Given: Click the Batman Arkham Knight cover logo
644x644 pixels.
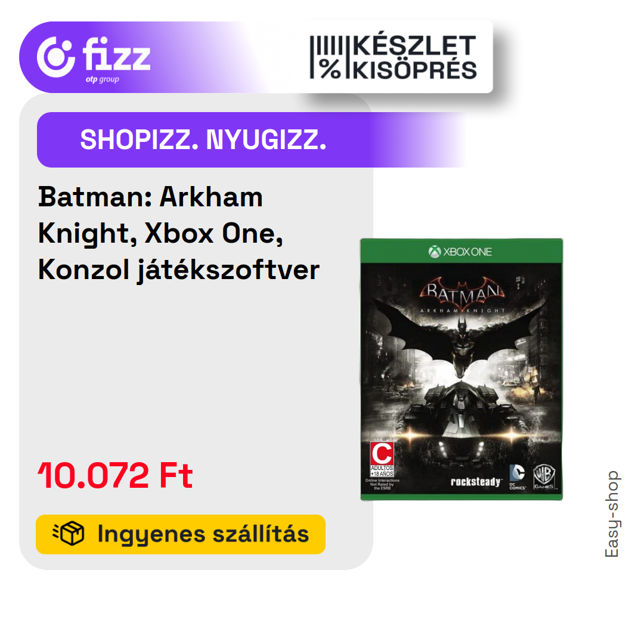Looking at the screenshot, I should (x=462, y=296).
